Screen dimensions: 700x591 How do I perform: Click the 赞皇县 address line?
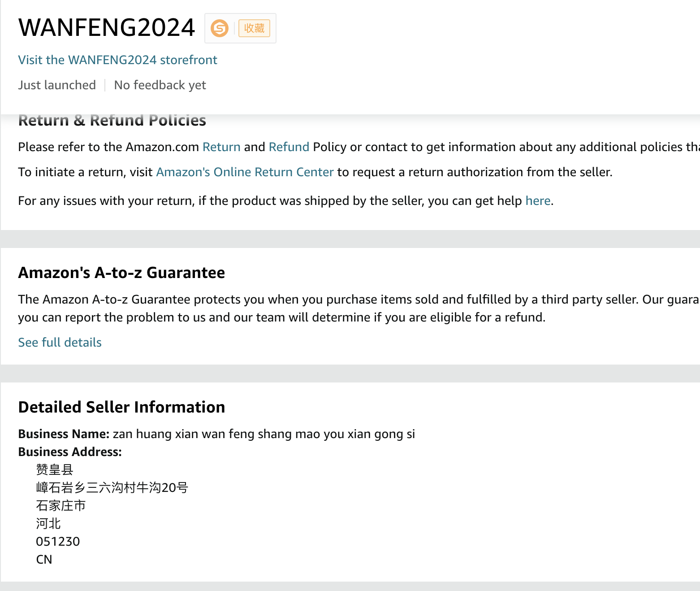tap(54, 470)
